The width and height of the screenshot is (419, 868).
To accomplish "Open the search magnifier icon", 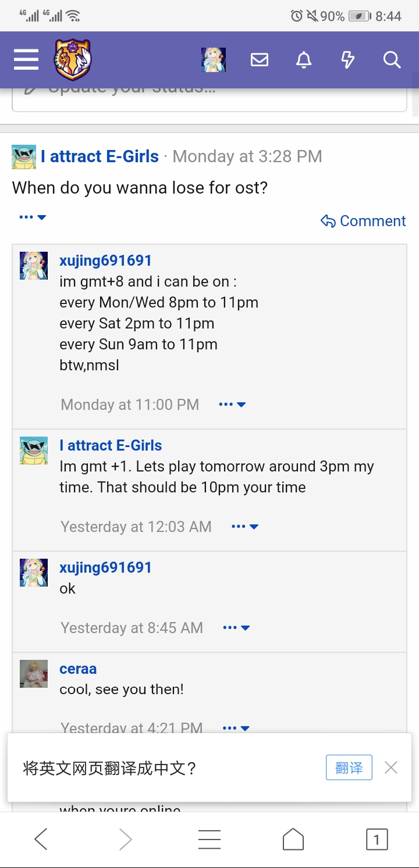I will coord(392,59).
